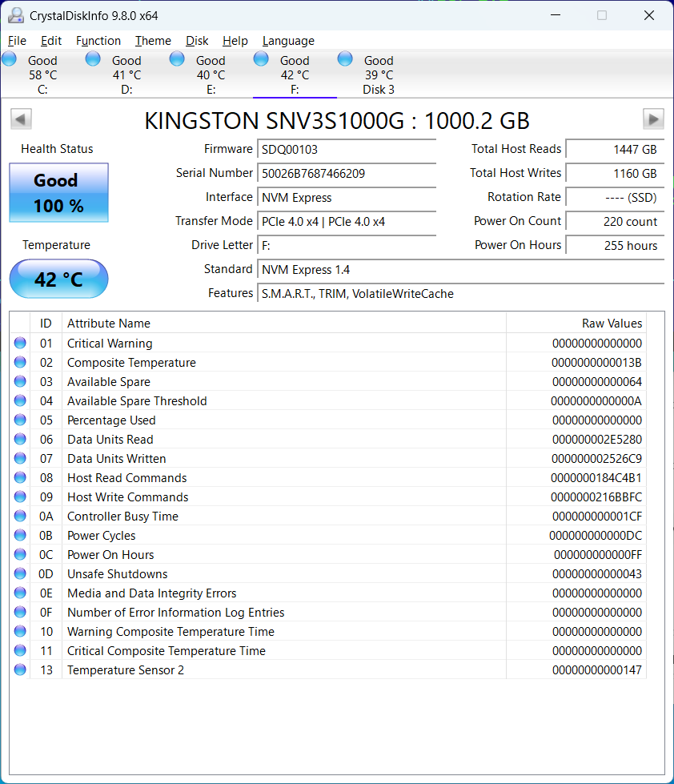Select the Data Units Written attribute name
This screenshot has width=674, height=784.
(x=116, y=459)
